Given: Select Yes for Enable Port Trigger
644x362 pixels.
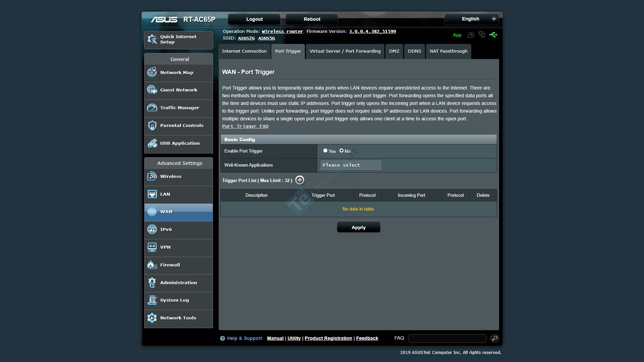Looking at the screenshot, I should coord(325,151).
